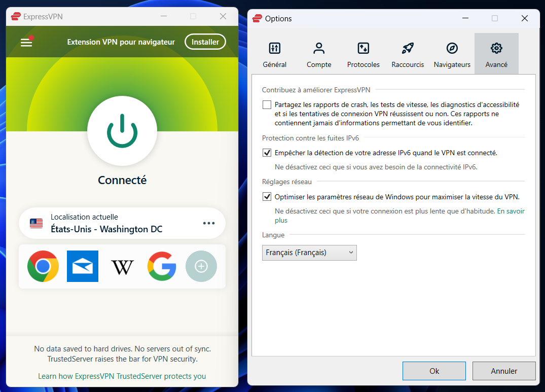Open the Chrome shortcut icon
Viewport: 545px width, 392px height.
(x=43, y=266)
